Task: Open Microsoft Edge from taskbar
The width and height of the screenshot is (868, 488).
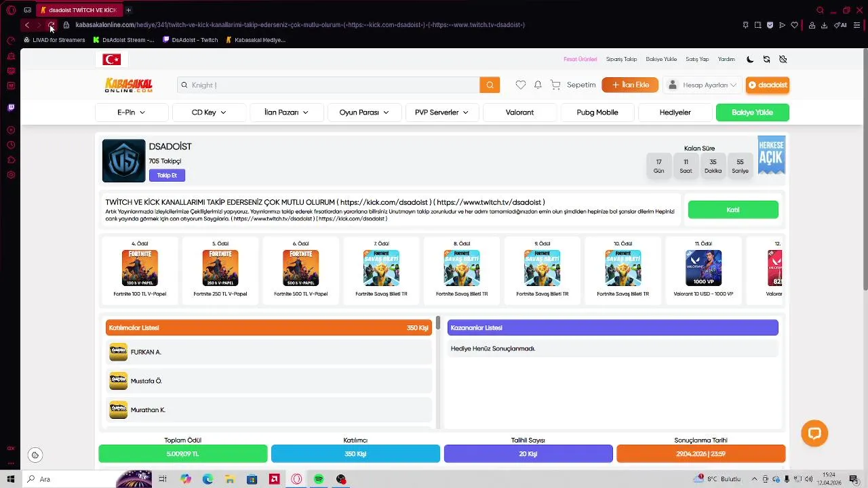Action: point(208,479)
